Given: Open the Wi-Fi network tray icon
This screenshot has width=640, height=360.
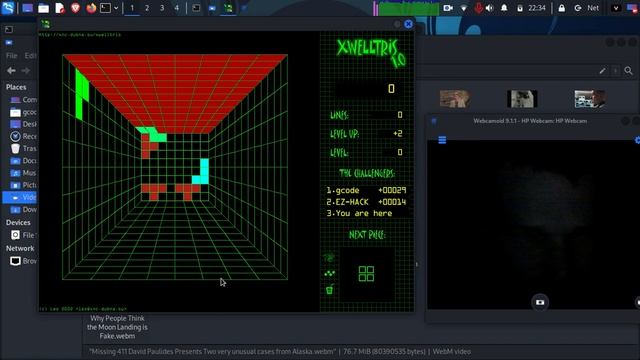Looking at the screenshot, I should [x=463, y=8].
